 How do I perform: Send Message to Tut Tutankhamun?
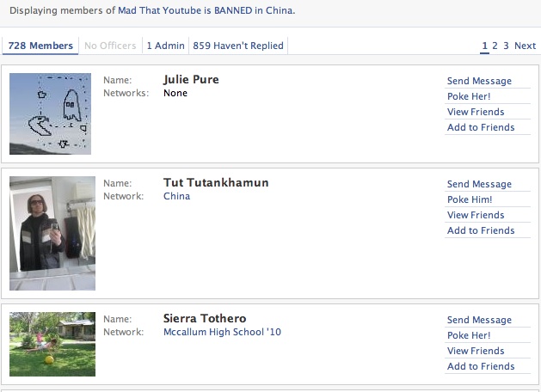pos(479,184)
